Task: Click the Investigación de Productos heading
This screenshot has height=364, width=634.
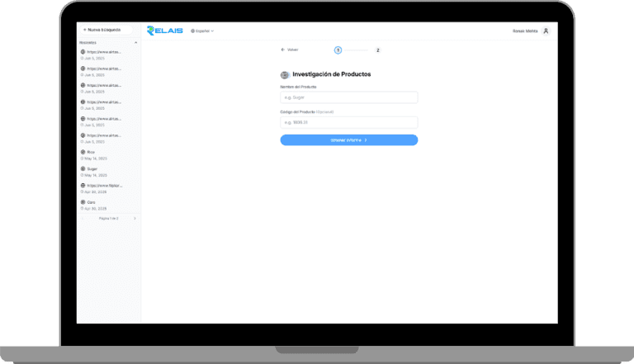Action: pos(332,74)
